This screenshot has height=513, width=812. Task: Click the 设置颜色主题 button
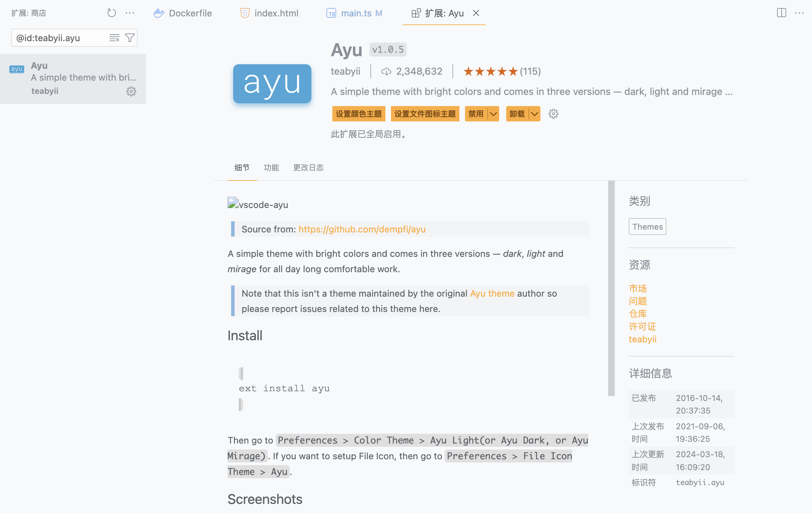click(x=359, y=114)
